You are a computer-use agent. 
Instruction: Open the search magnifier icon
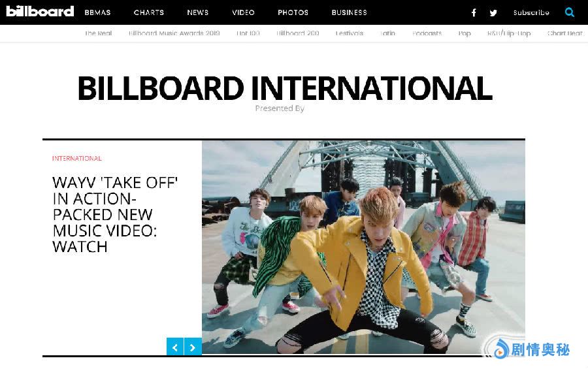click(570, 12)
